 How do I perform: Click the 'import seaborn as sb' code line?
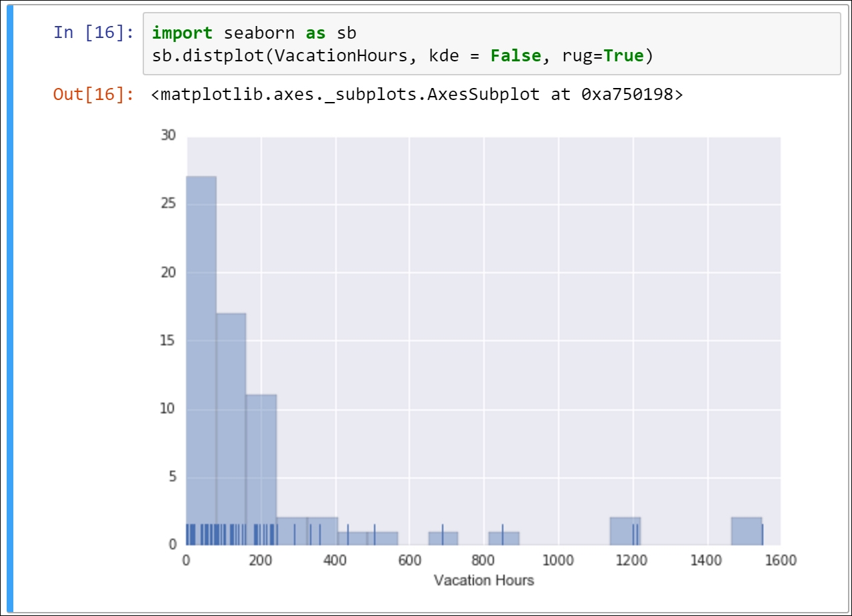point(254,33)
